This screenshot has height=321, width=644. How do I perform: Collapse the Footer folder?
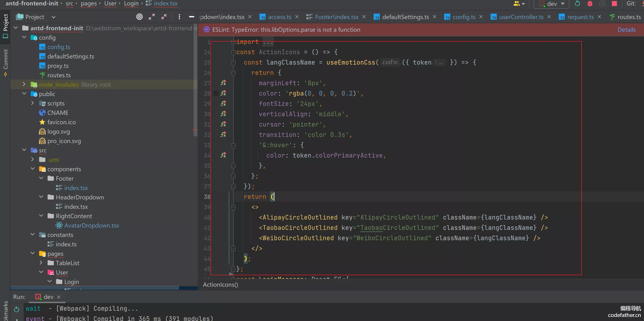[41, 178]
